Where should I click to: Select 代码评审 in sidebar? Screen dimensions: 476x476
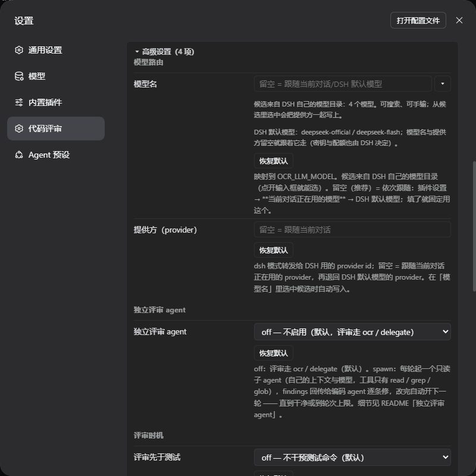[x=56, y=129]
